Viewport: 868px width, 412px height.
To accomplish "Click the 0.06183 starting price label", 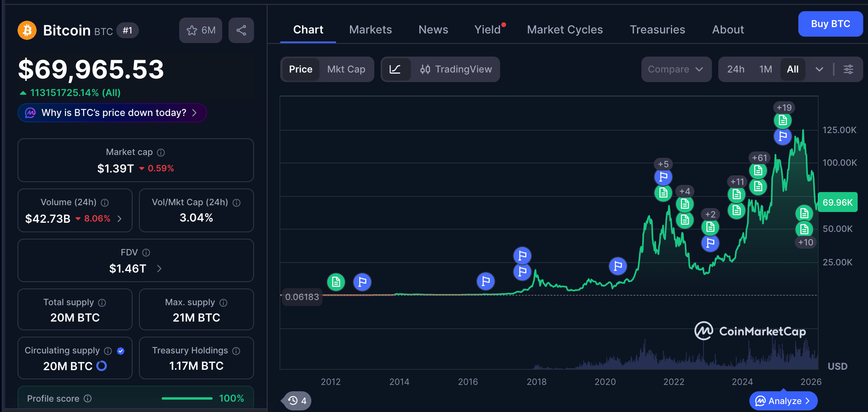I will [x=302, y=297].
